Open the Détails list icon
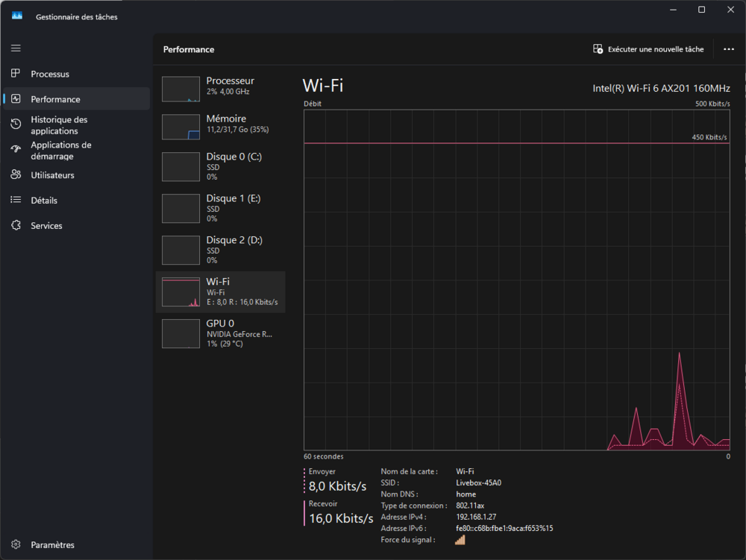 point(16,200)
